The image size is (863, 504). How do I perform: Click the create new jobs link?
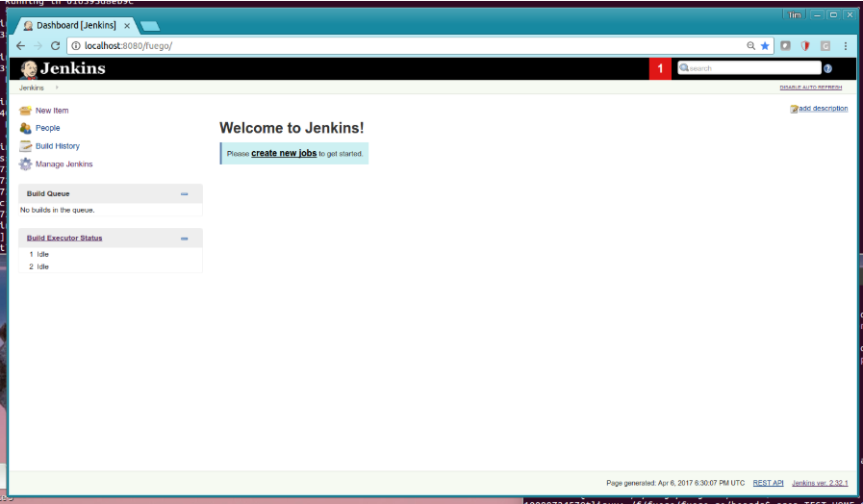(284, 154)
